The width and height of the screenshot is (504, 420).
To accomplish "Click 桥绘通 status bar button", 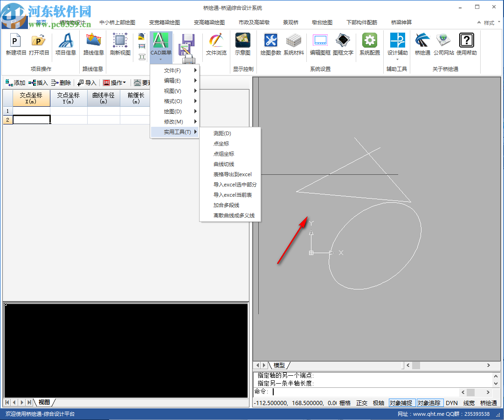I will coord(489,403).
